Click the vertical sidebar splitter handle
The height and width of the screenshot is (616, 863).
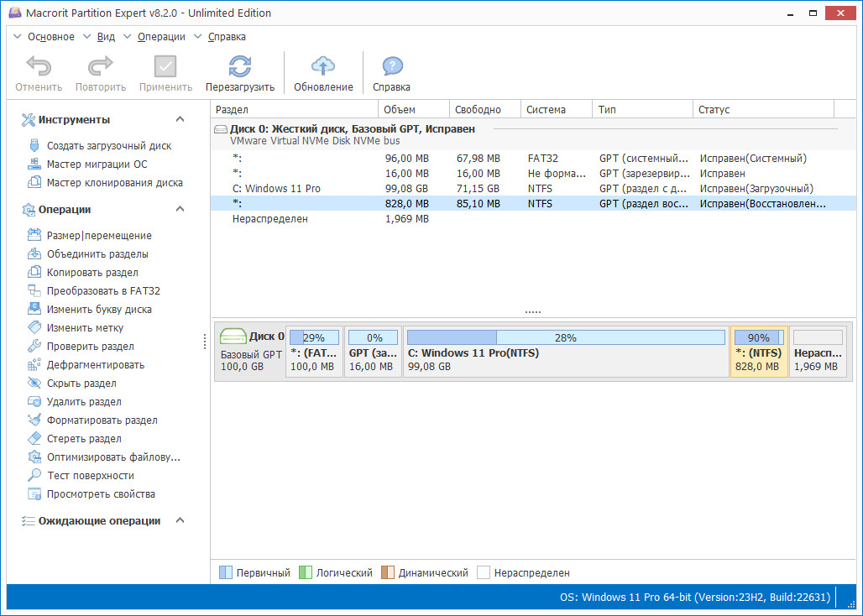click(x=205, y=342)
